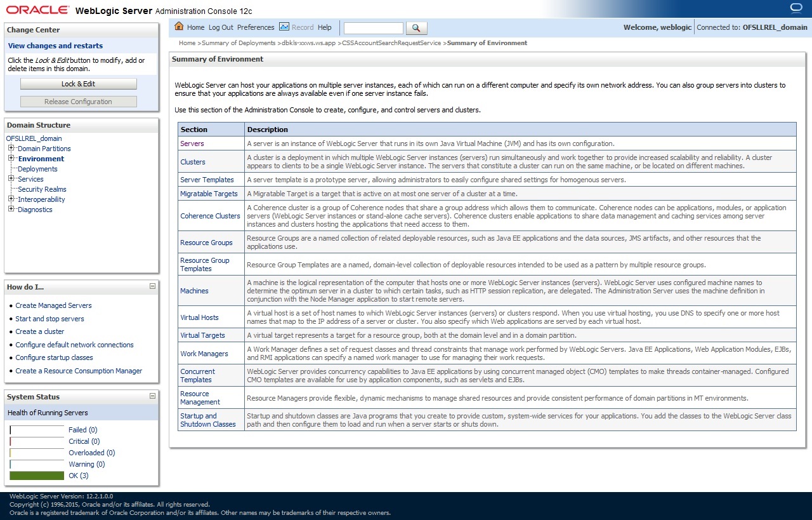Open Configure startup classes help link
This screenshot has width=812, height=520.
(x=54, y=357)
